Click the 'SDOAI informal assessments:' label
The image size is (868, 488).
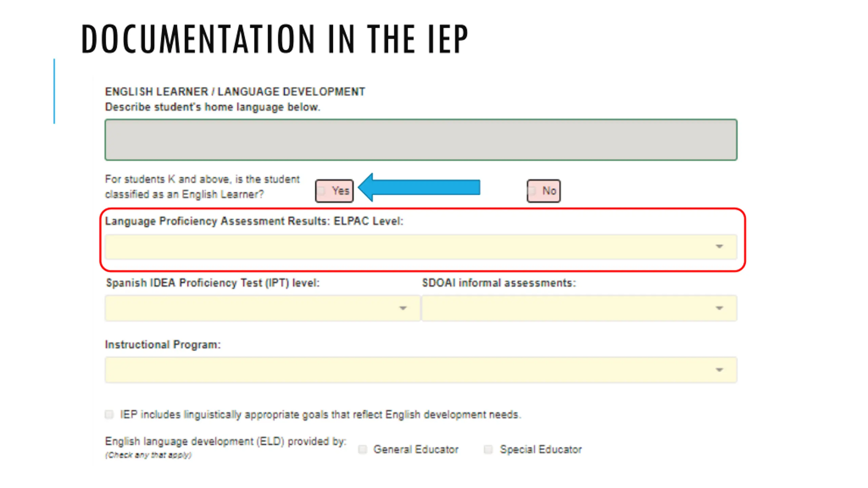499,283
